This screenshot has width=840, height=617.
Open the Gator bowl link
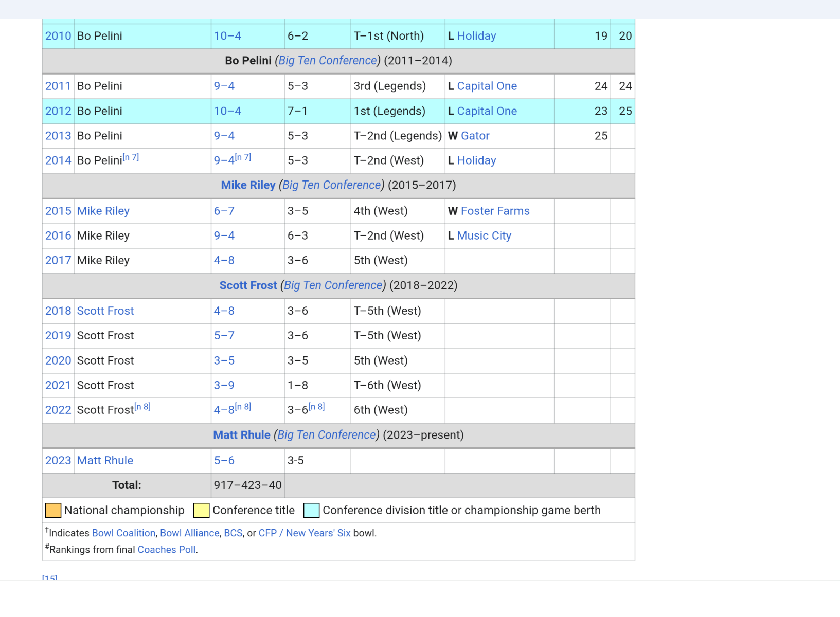pyautogui.click(x=475, y=136)
